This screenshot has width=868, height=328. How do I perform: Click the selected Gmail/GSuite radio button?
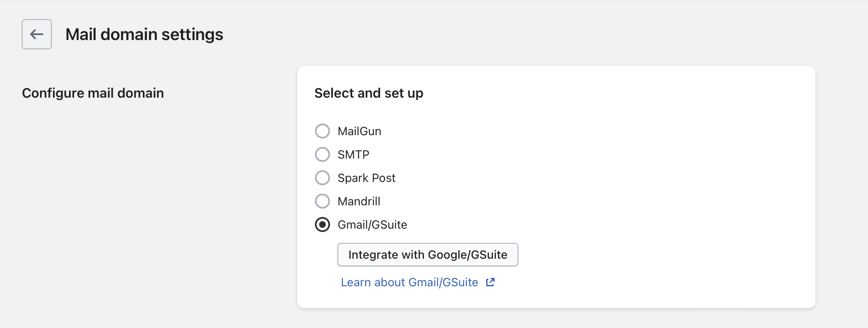point(322,225)
